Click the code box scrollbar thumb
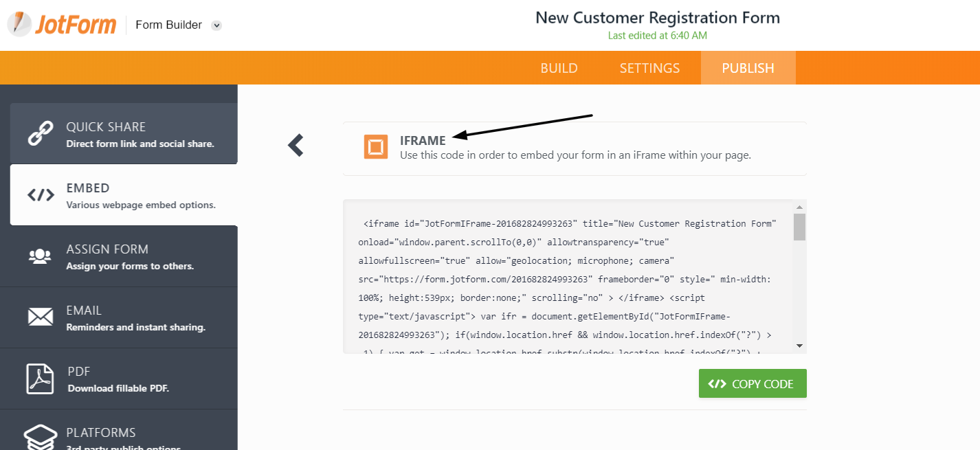 click(x=799, y=227)
